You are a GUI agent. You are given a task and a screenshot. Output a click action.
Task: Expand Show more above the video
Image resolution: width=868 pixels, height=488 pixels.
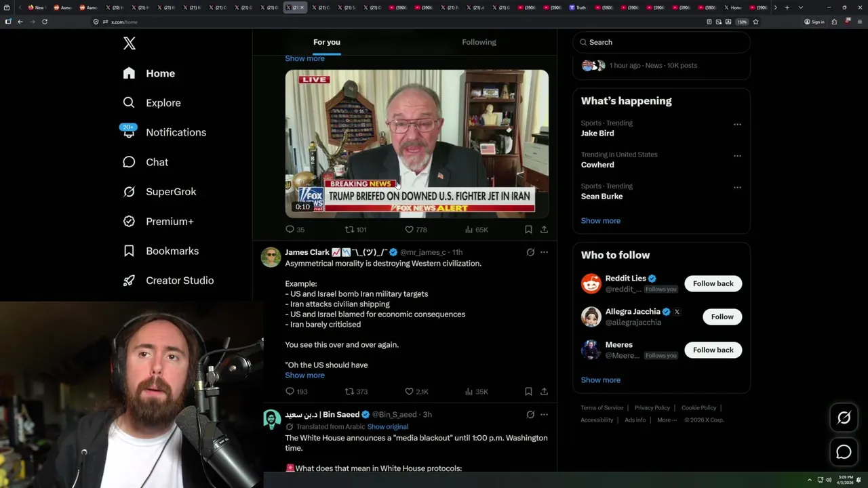[x=304, y=58]
